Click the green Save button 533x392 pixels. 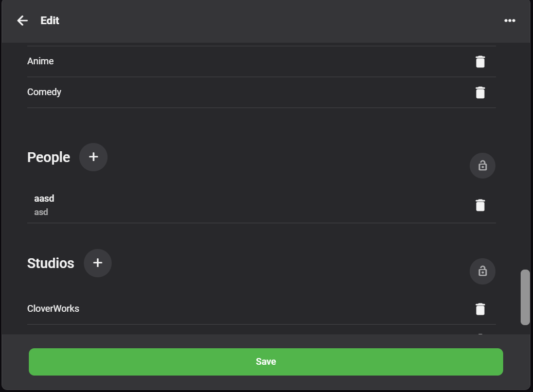point(265,362)
